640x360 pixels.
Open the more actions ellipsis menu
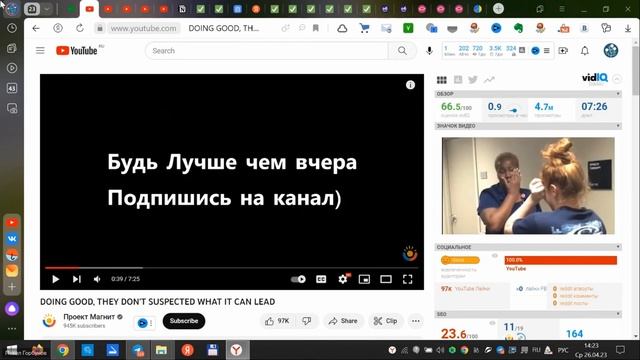(x=416, y=321)
